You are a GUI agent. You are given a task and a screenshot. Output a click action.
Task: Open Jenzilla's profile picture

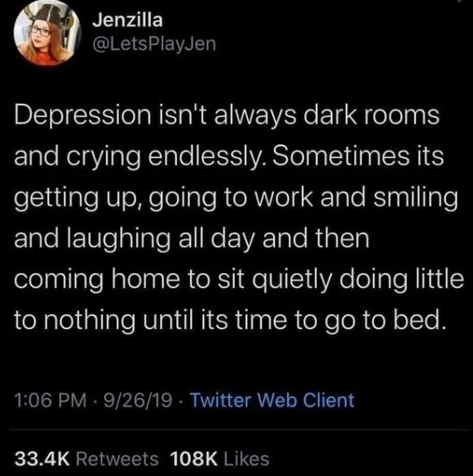click(47, 33)
